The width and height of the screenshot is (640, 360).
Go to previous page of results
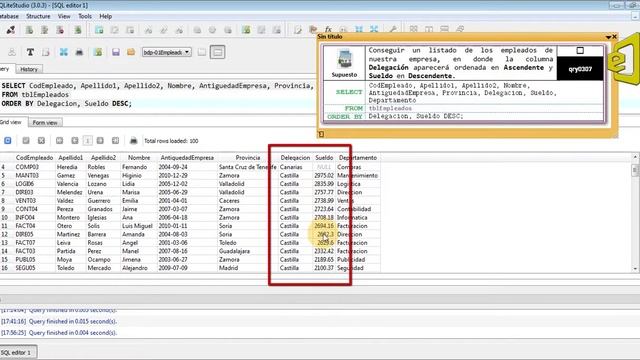point(75,141)
